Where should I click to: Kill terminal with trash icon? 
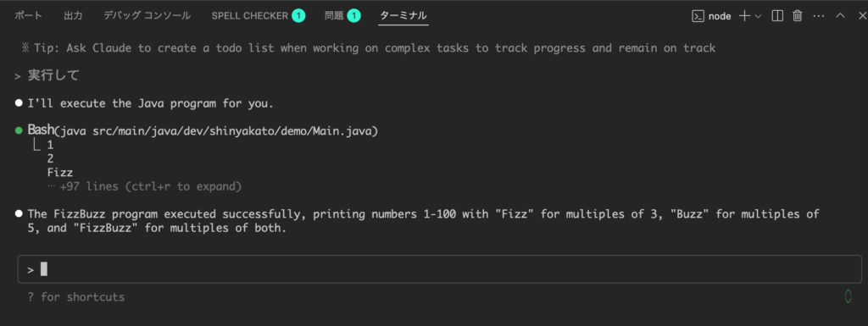click(797, 16)
